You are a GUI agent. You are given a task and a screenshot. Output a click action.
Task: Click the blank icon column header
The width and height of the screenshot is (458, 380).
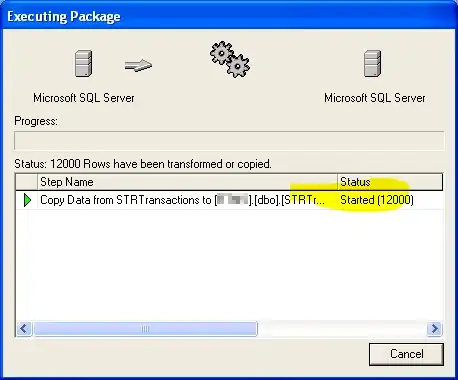pos(26,182)
